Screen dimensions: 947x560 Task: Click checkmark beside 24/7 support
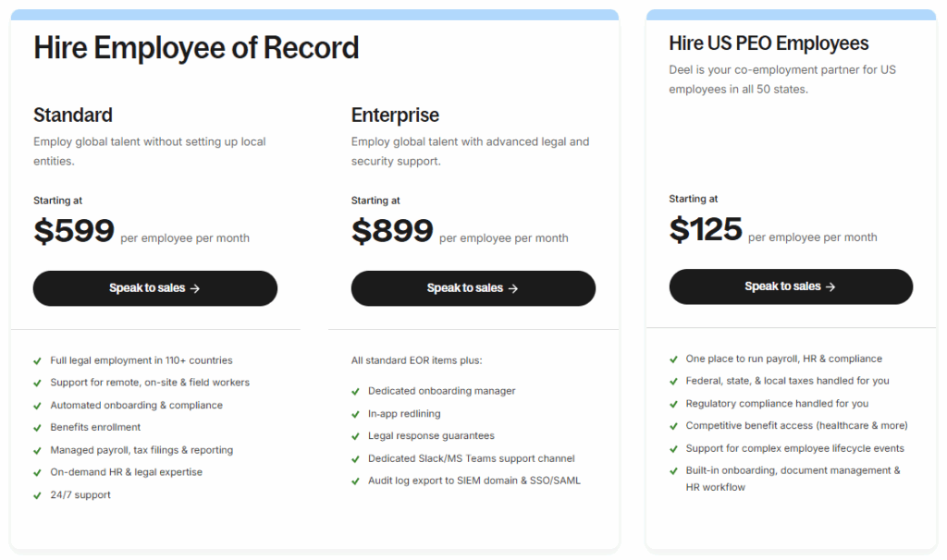coord(37,495)
